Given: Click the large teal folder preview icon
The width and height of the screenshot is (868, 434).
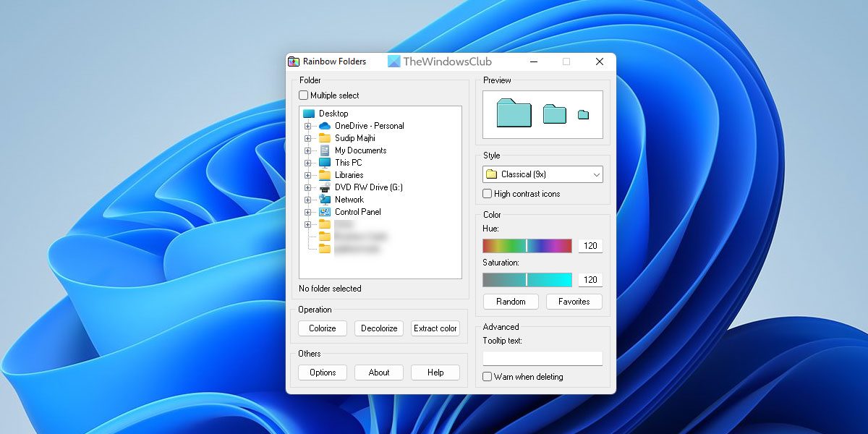Looking at the screenshot, I should pos(514,114).
